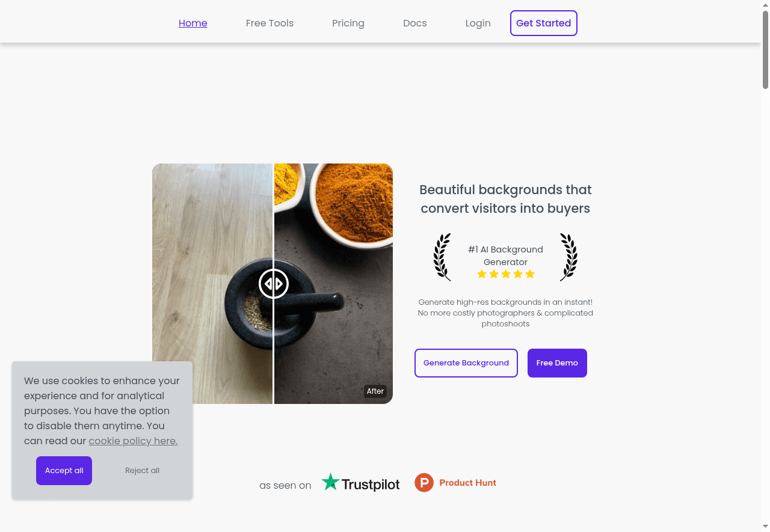Click the After label on image

375,391
